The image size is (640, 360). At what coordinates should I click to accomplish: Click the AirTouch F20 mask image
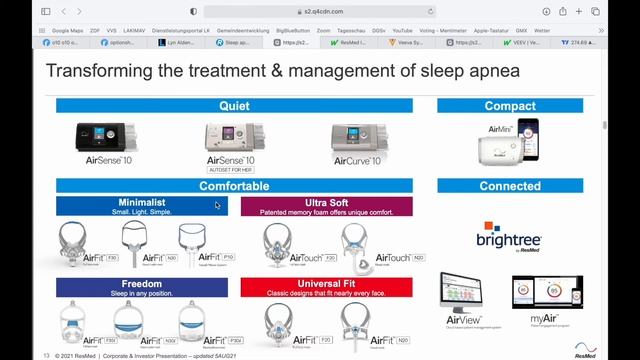(x=278, y=245)
